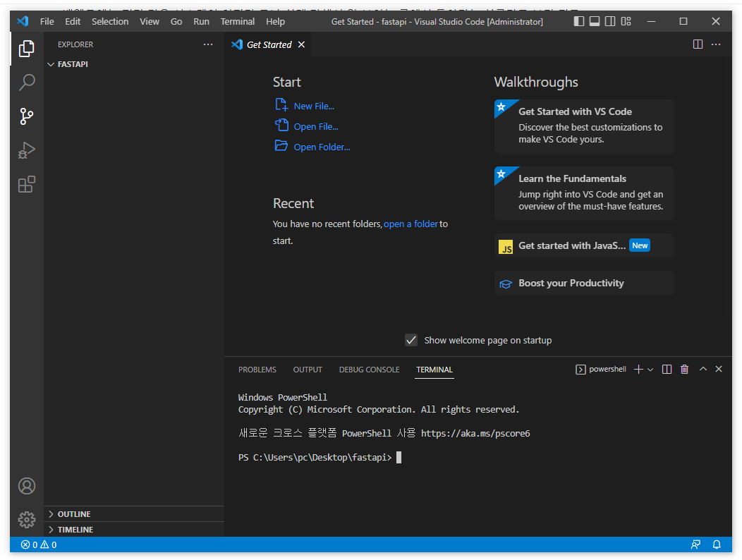The width and height of the screenshot is (742, 560).
Task: Open the Run menu
Action: (x=201, y=21)
